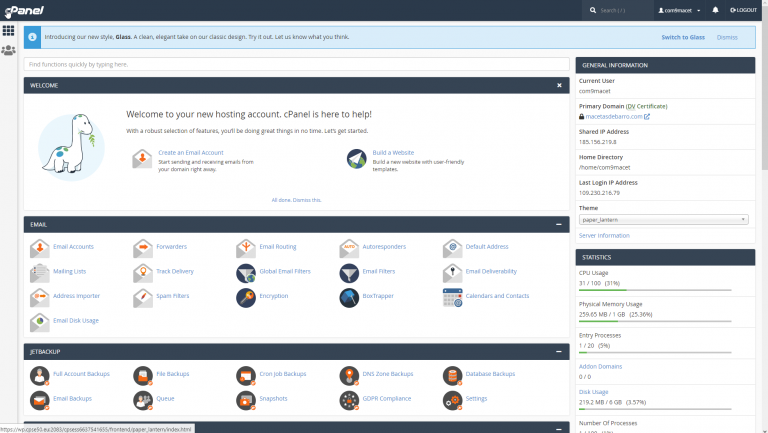Dismiss the Glass style banner
Screen dimensions: 768x433
(727, 37)
